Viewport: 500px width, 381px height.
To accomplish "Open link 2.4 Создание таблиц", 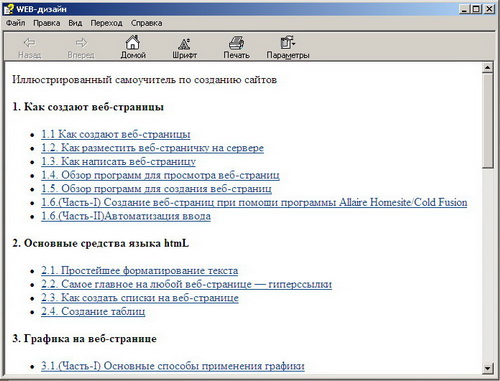I will tap(93, 312).
